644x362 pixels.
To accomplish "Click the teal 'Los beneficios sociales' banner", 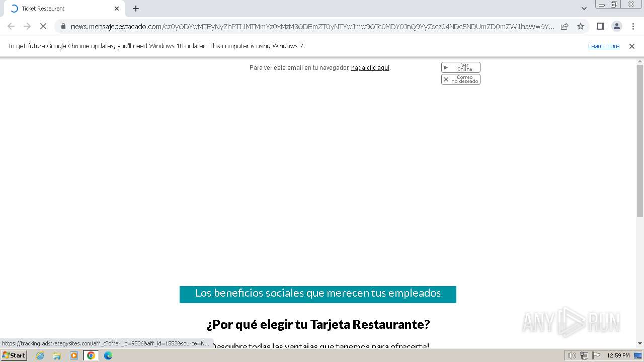I will 318,294.
